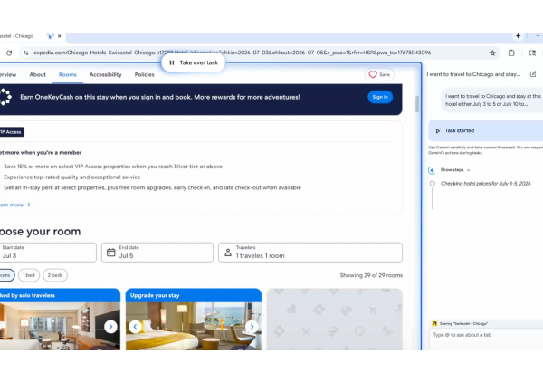The width and height of the screenshot is (543, 392).
Task: Click the Sign in button in banner
Action: 380,97
